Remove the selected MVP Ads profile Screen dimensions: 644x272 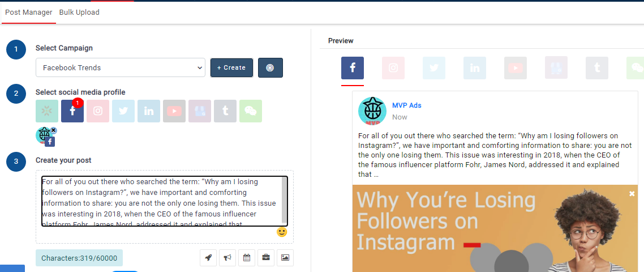tap(53, 130)
